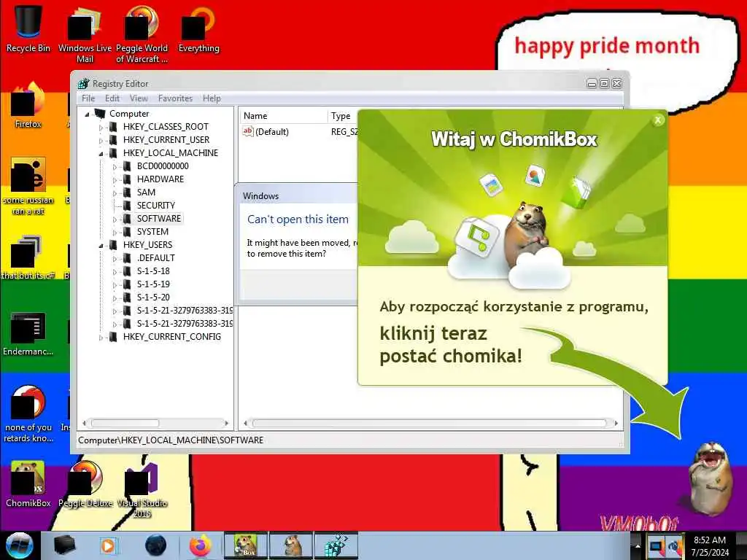Open the Help menu
Viewport: 747px width, 560px height.
point(212,98)
